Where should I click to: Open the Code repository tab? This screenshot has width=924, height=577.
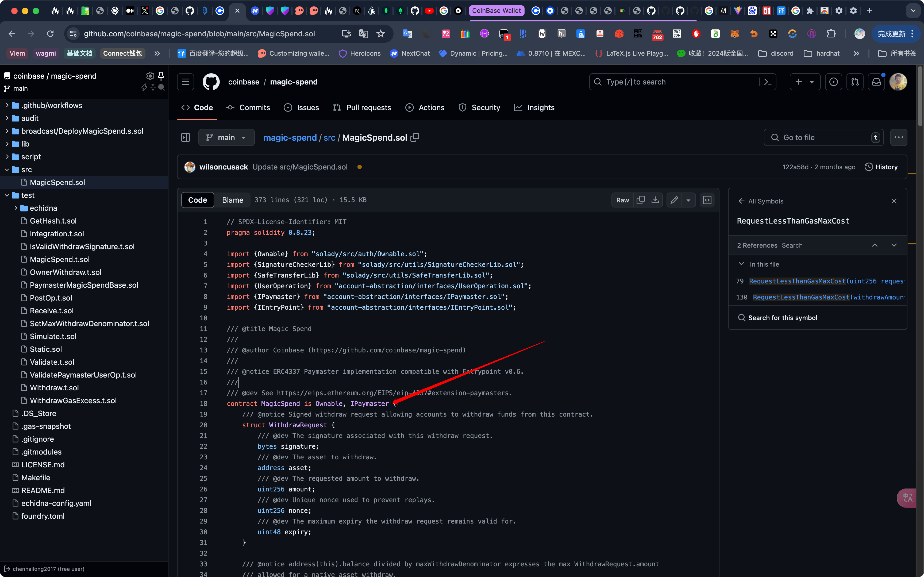[x=197, y=107]
